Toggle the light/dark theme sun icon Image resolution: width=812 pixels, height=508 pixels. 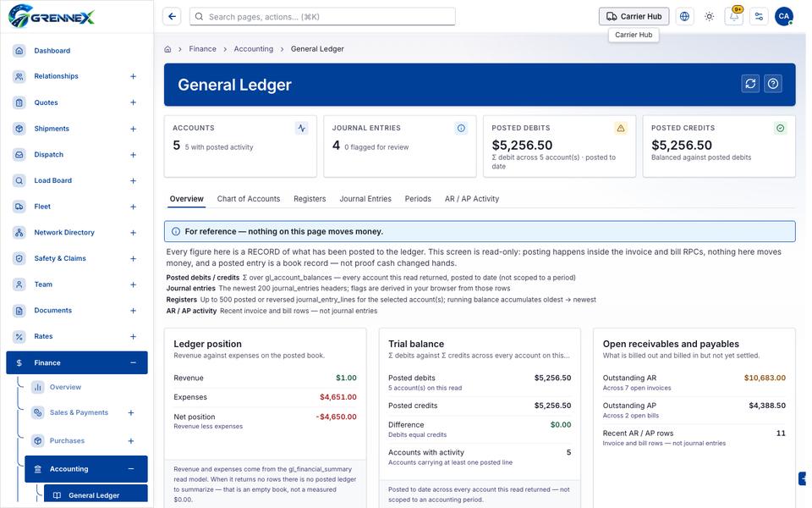[x=710, y=17]
